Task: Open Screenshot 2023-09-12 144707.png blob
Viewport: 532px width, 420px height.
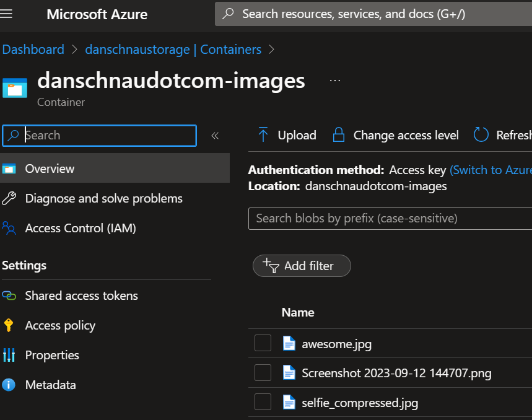Action: 396,373
